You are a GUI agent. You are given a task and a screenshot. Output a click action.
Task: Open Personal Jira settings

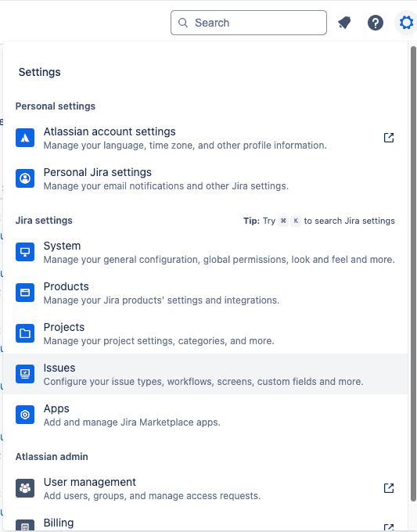point(205,178)
